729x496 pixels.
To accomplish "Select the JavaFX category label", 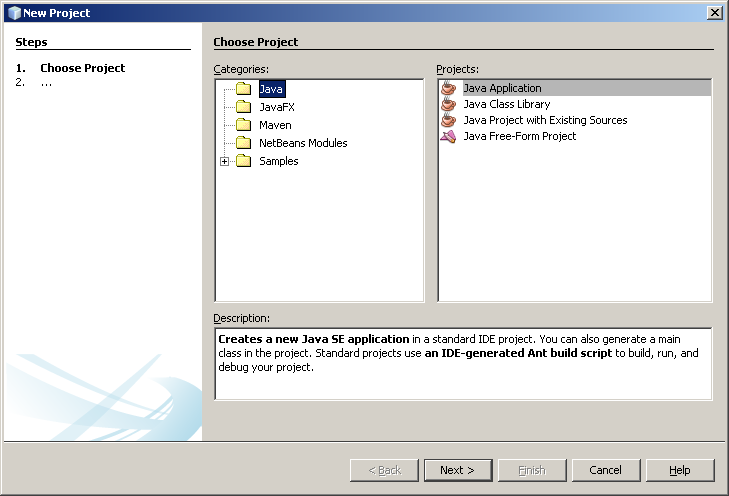I will click(x=276, y=107).
